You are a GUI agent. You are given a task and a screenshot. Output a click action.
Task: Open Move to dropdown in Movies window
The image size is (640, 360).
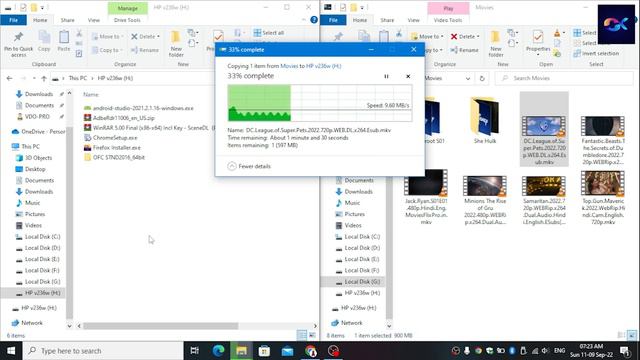click(427, 36)
